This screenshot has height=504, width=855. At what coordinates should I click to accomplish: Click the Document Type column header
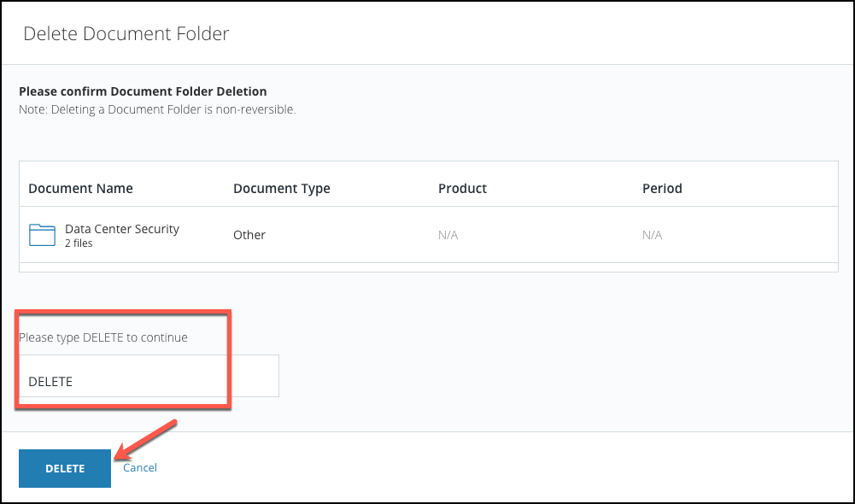coord(281,188)
